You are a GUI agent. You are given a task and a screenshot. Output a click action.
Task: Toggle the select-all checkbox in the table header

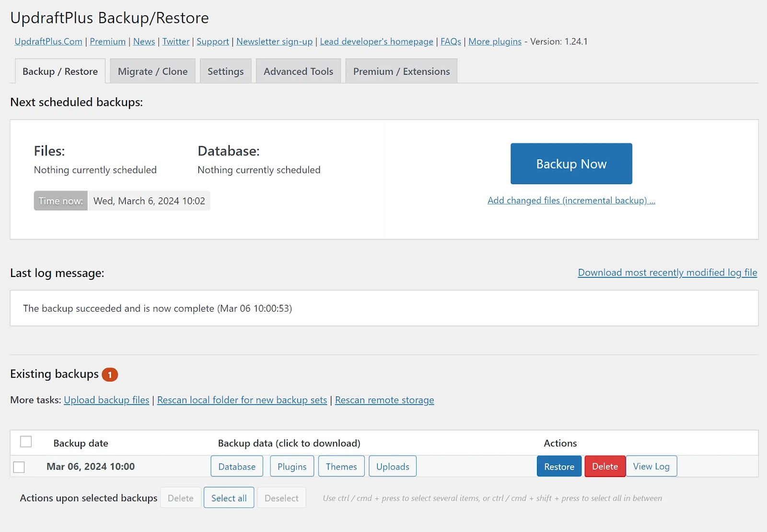tap(26, 442)
